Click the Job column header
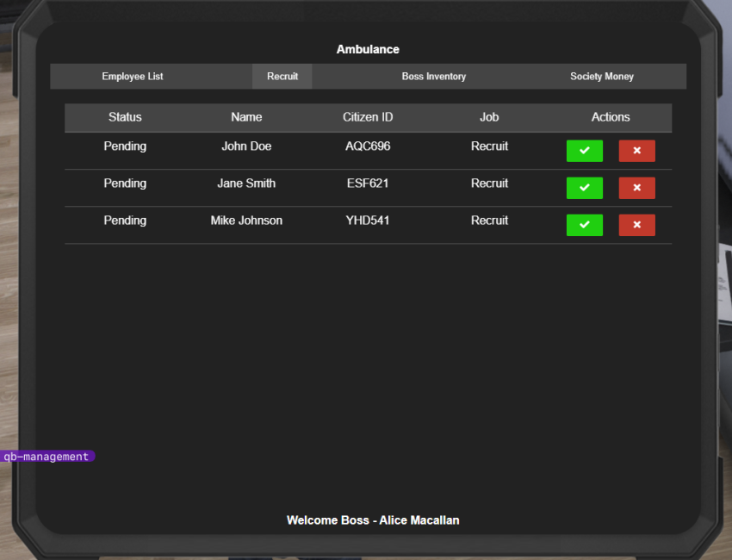Screen dimensions: 732x560 click(489, 117)
